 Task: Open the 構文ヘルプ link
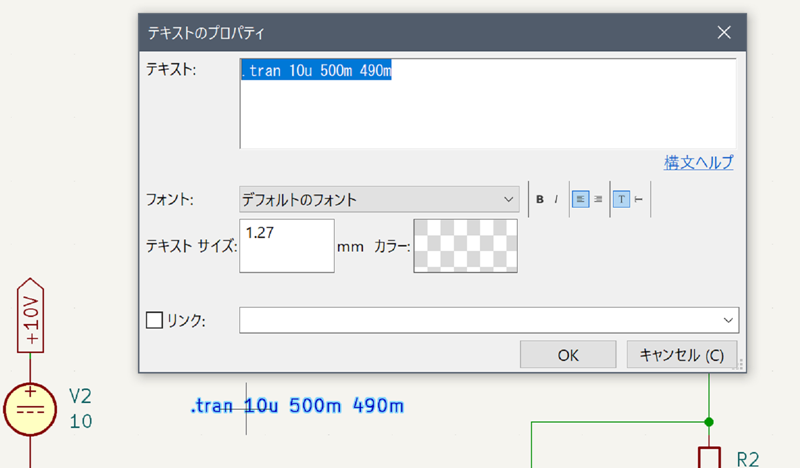[698, 162]
